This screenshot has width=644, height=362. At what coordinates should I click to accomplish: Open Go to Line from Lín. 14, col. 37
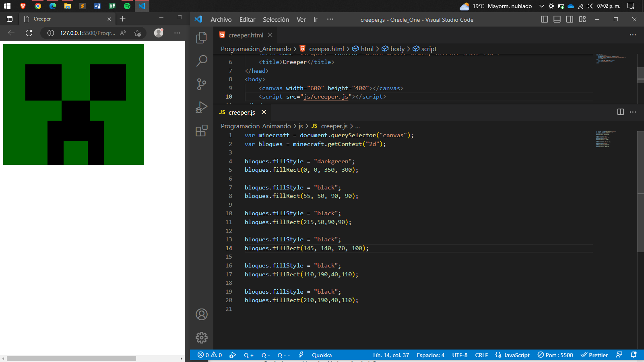point(391,355)
